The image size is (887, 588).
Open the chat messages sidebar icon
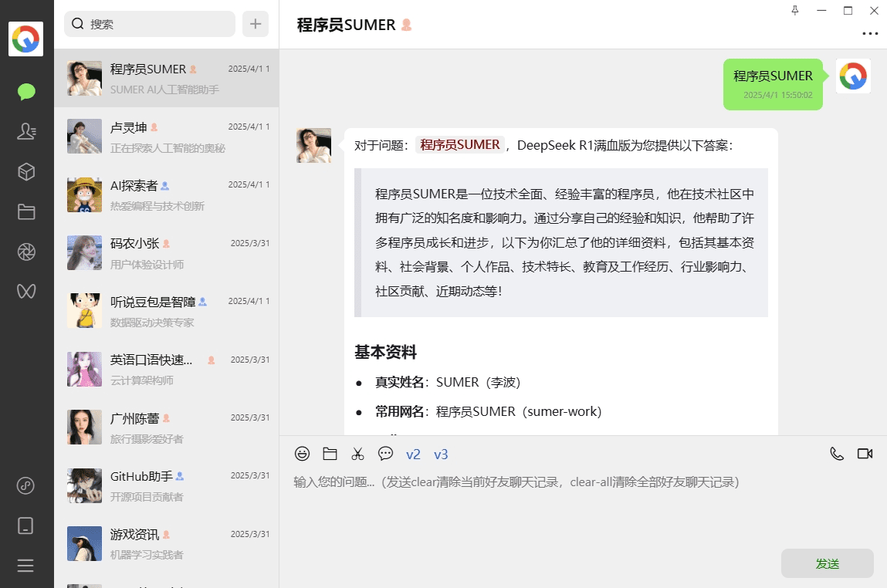(x=26, y=92)
